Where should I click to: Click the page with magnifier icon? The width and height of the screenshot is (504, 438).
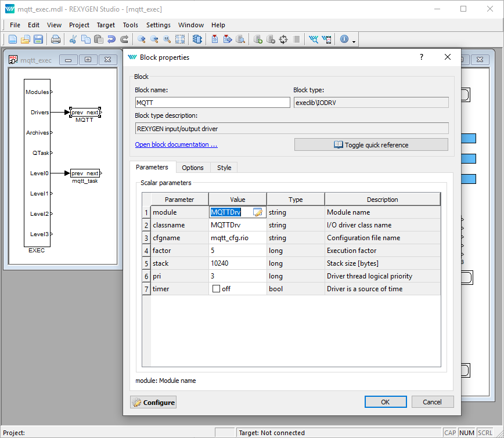[240, 39]
